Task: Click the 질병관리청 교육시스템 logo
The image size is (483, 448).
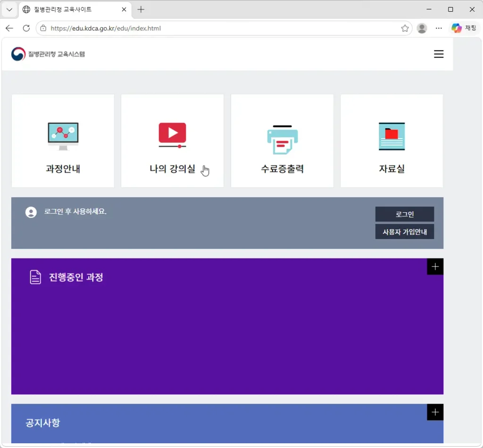Action: coord(48,54)
